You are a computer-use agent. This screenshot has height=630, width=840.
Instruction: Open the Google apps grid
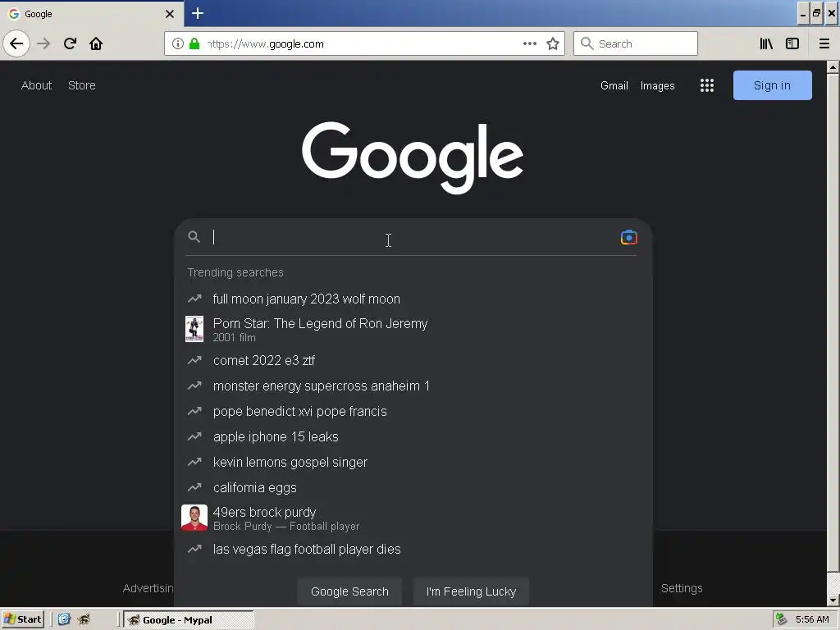click(x=706, y=85)
